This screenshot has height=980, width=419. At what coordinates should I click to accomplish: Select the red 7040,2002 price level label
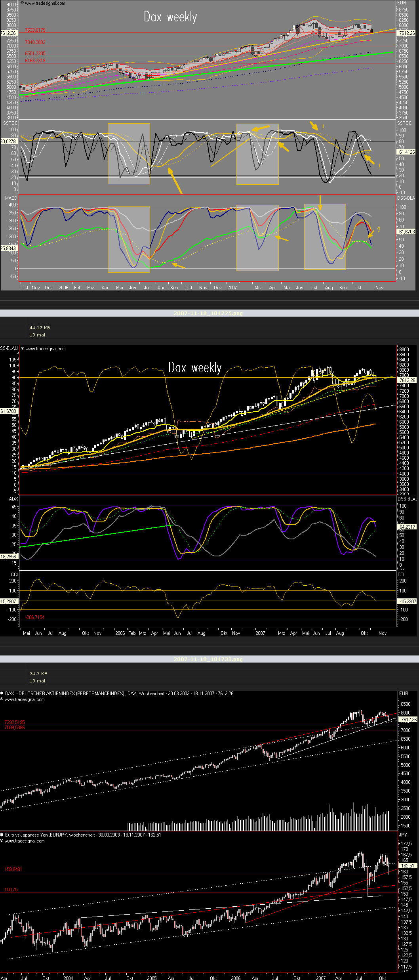35,42
